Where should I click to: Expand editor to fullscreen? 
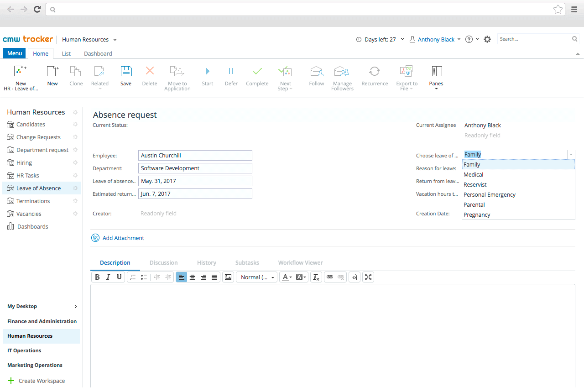(368, 277)
